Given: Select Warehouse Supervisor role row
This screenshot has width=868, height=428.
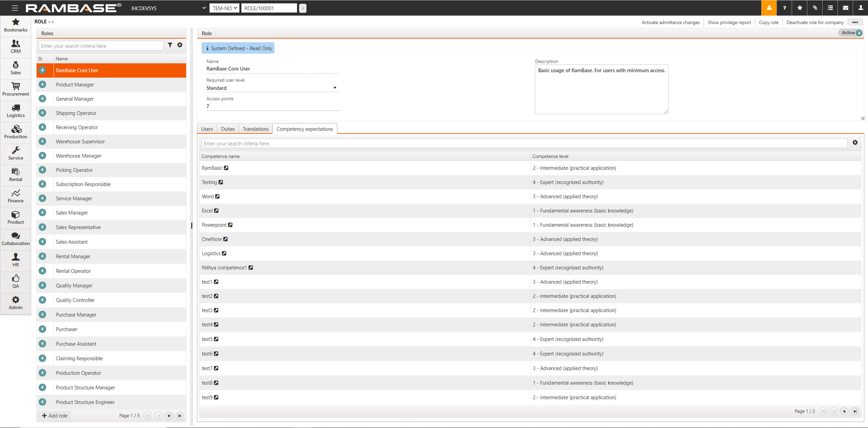Looking at the screenshot, I should [x=80, y=142].
